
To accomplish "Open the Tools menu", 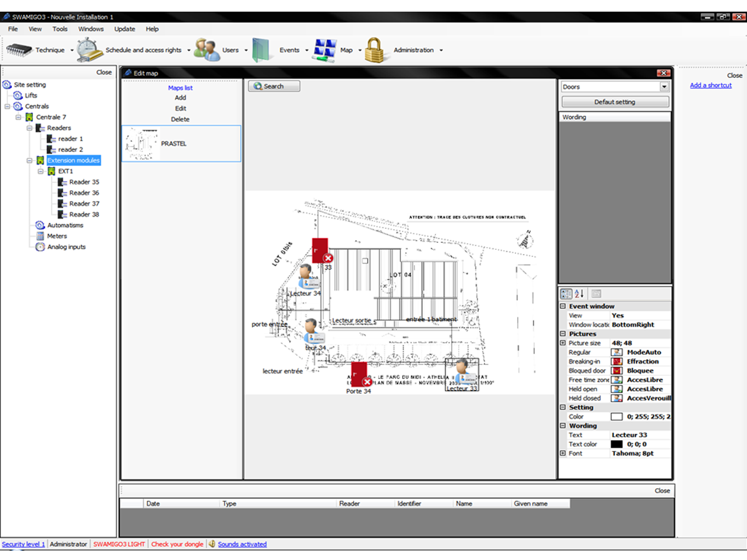I will tap(60, 29).
